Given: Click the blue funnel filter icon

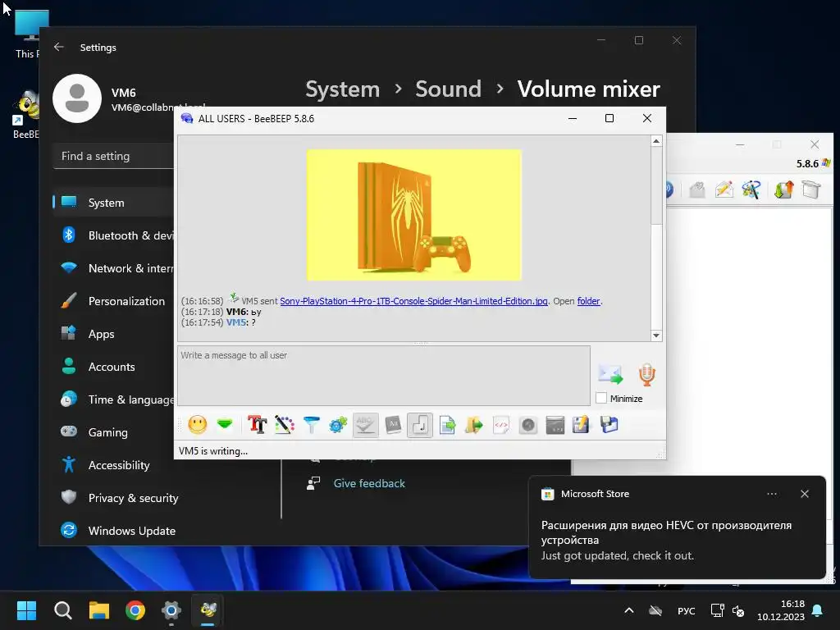Looking at the screenshot, I should click(311, 425).
